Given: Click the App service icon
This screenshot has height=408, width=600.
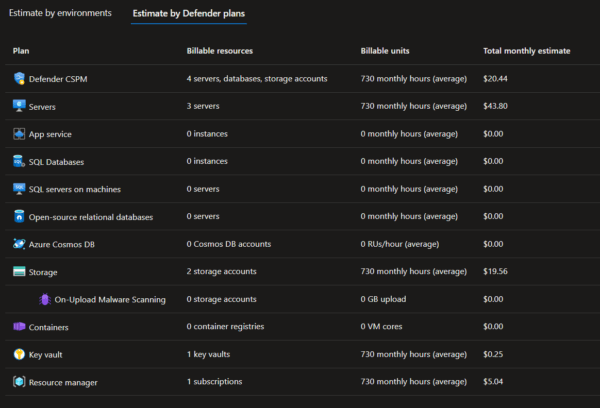Looking at the screenshot, I should 19,134.
